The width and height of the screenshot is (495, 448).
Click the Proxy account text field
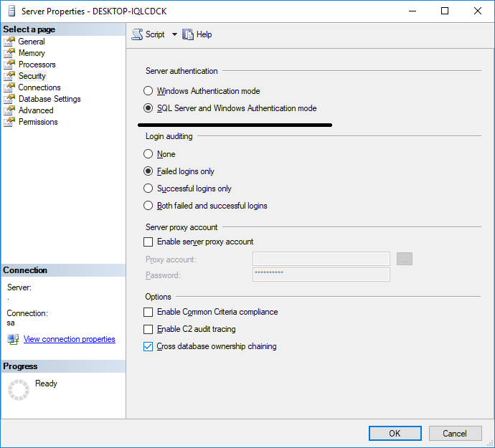click(321, 259)
